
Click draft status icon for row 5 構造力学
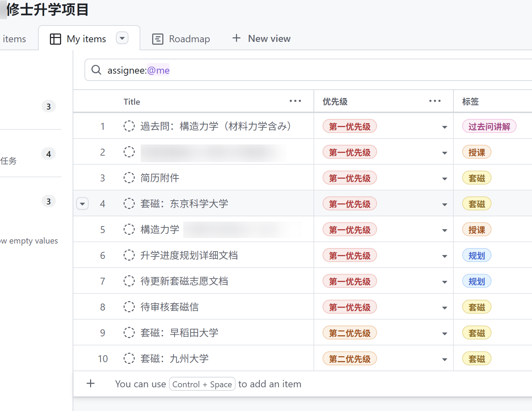[x=129, y=229]
